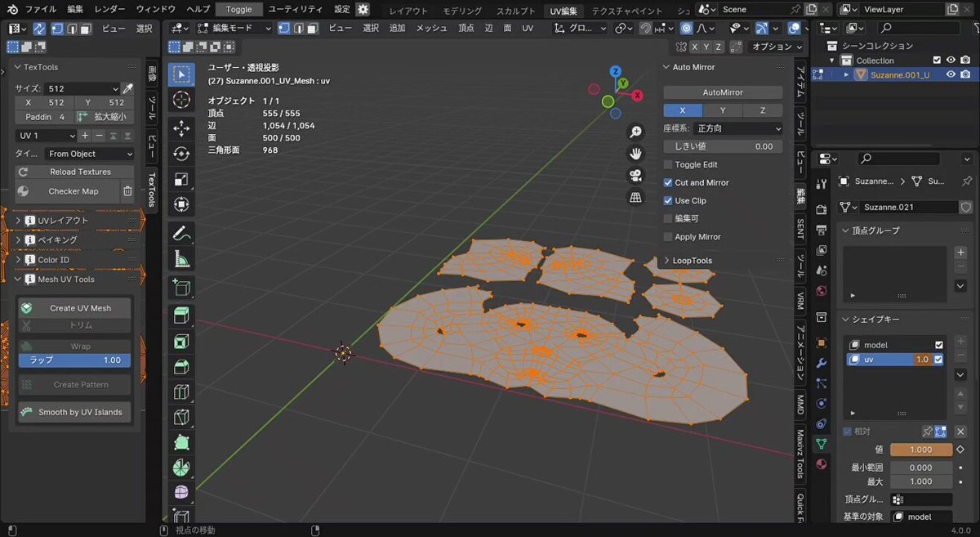Image resolution: width=980 pixels, height=537 pixels.
Task: Select the 3D cursor tool
Action: [x=181, y=101]
